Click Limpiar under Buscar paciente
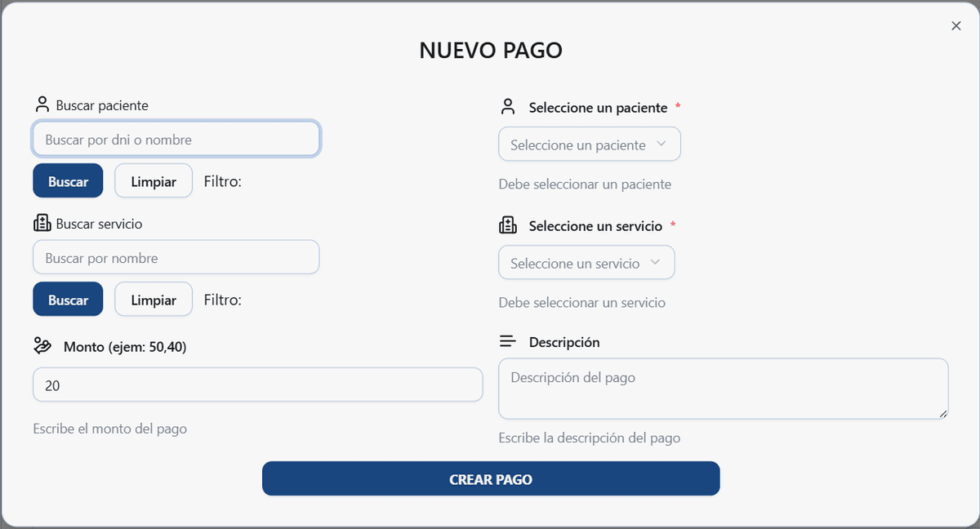The image size is (980, 529). (x=154, y=180)
